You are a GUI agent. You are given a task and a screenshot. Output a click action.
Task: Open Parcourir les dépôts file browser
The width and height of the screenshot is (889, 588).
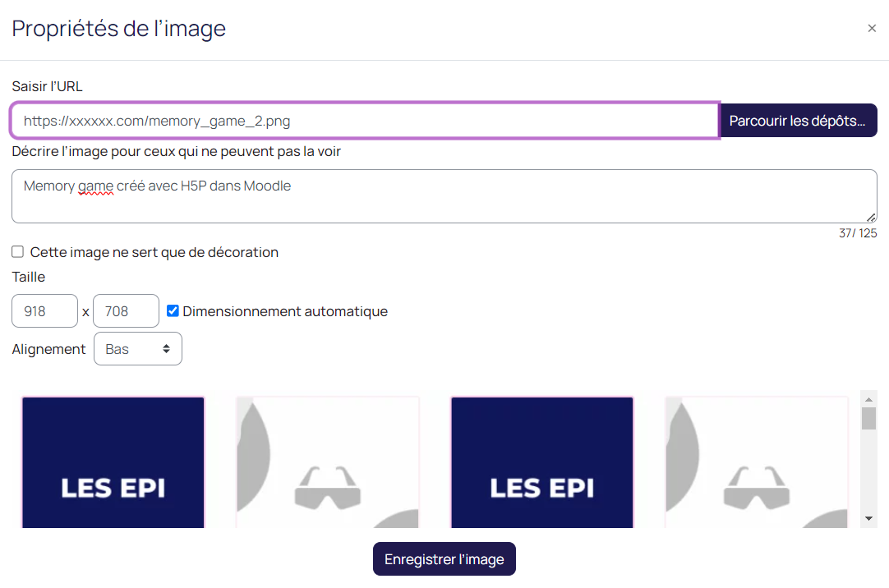[798, 121]
